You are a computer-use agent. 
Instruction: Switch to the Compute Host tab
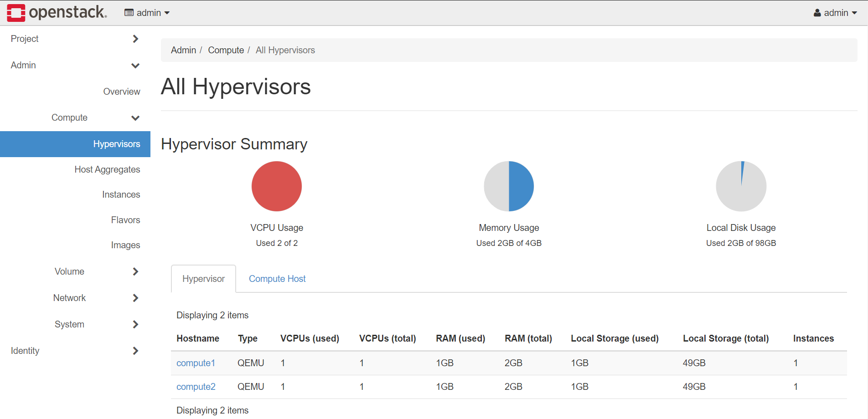pos(277,279)
